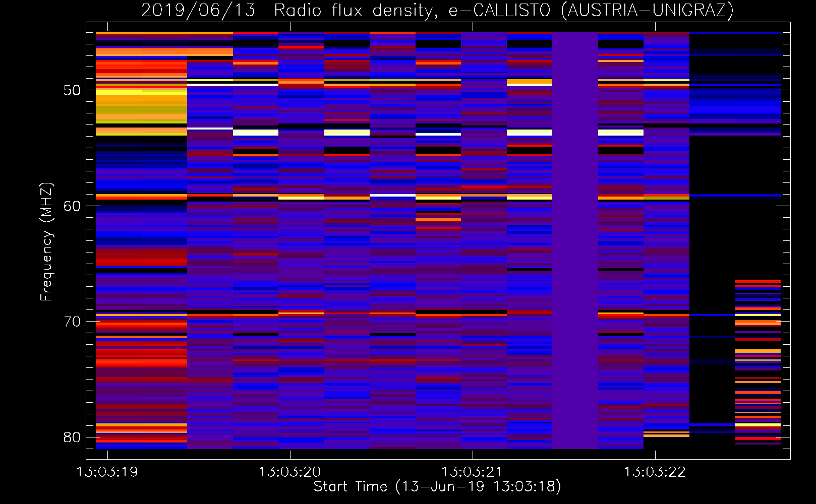Click the plot title 'Radio flux density, e-CALLISTO (AUSTRIA-UNIGRAZ)'
816x504 pixels.
504,10
